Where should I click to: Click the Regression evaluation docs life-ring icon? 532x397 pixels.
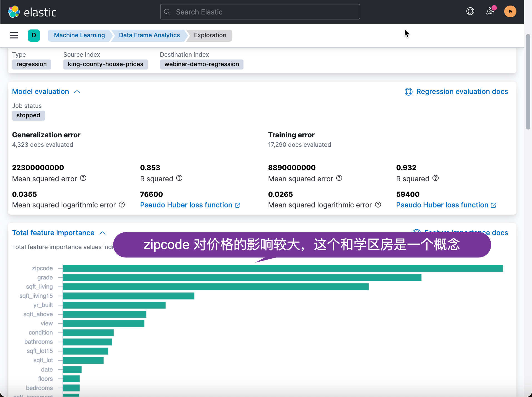pyautogui.click(x=408, y=92)
